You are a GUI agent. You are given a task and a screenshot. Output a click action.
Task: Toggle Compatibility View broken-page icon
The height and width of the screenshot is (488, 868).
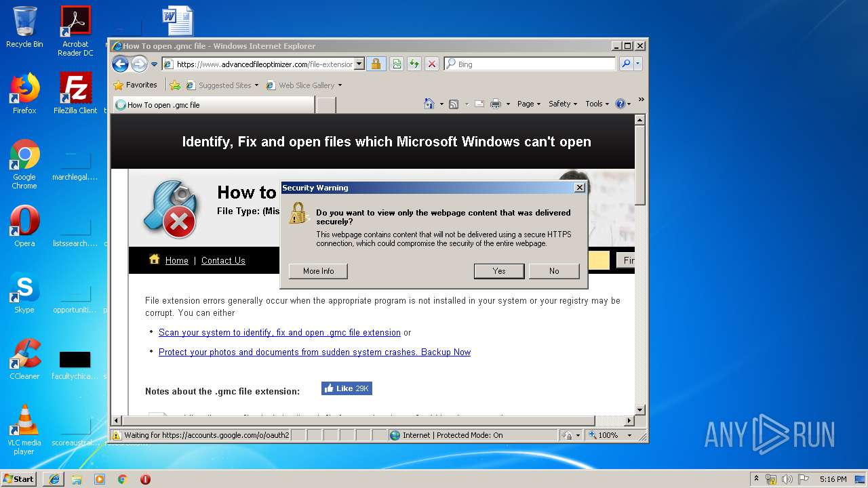click(397, 64)
